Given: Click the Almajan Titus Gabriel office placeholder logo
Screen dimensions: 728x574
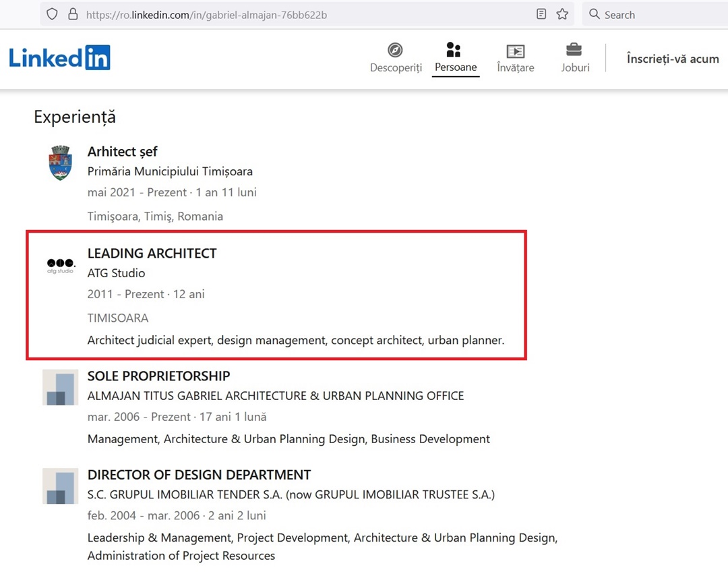Looking at the screenshot, I should (61, 387).
